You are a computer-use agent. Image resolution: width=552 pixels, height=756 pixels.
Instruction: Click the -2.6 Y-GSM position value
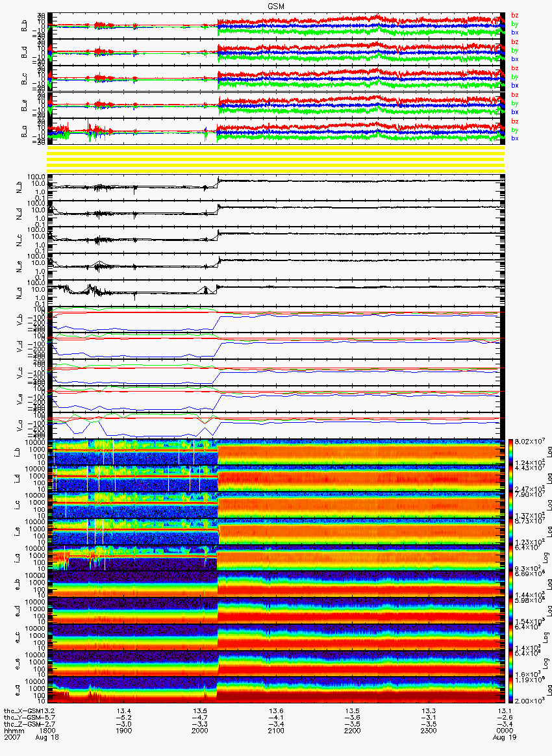point(505,718)
